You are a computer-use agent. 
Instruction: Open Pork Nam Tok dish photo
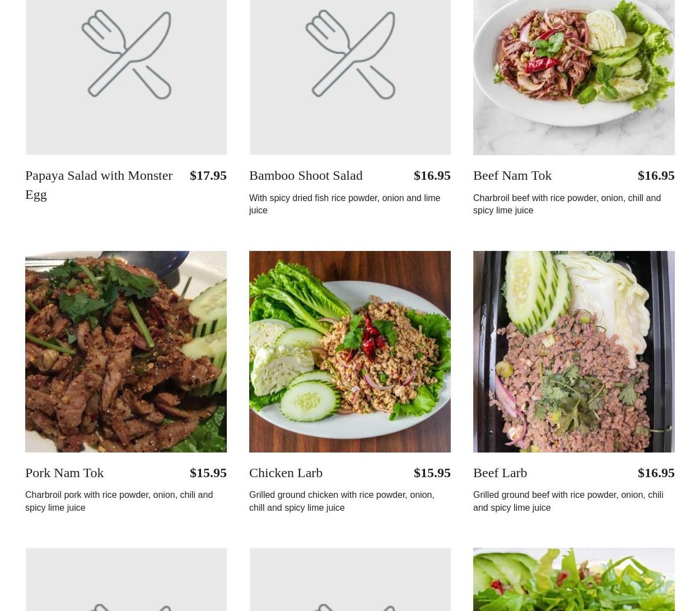click(x=126, y=352)
